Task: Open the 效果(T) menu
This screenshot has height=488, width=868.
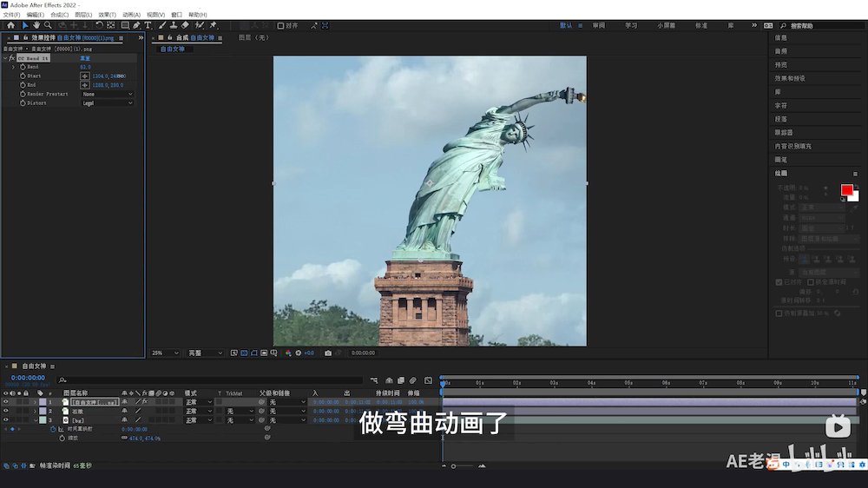Action: click(x=107, y=15)
